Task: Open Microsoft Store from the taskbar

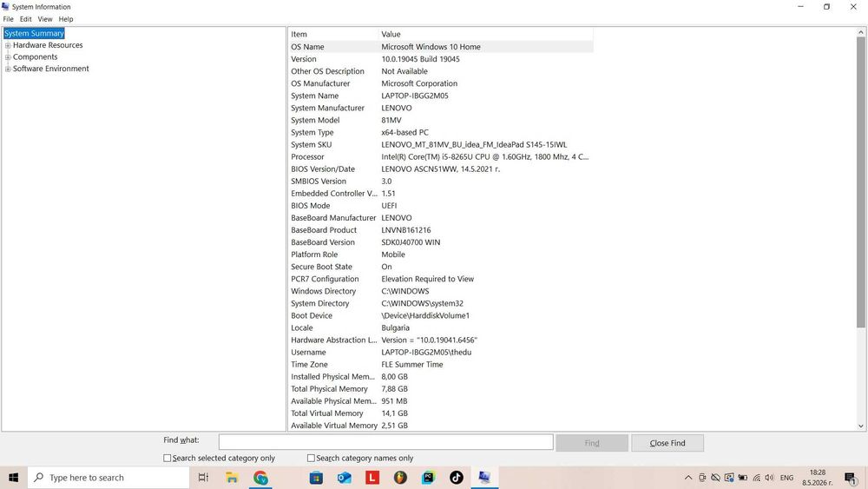Action: (316, 478)
